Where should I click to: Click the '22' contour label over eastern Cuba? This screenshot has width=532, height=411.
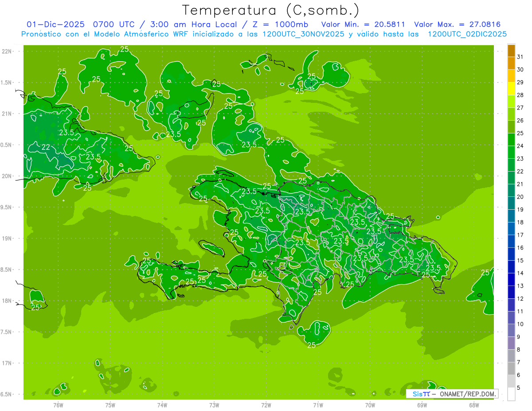pyautogui.click(x=46, y=147)
